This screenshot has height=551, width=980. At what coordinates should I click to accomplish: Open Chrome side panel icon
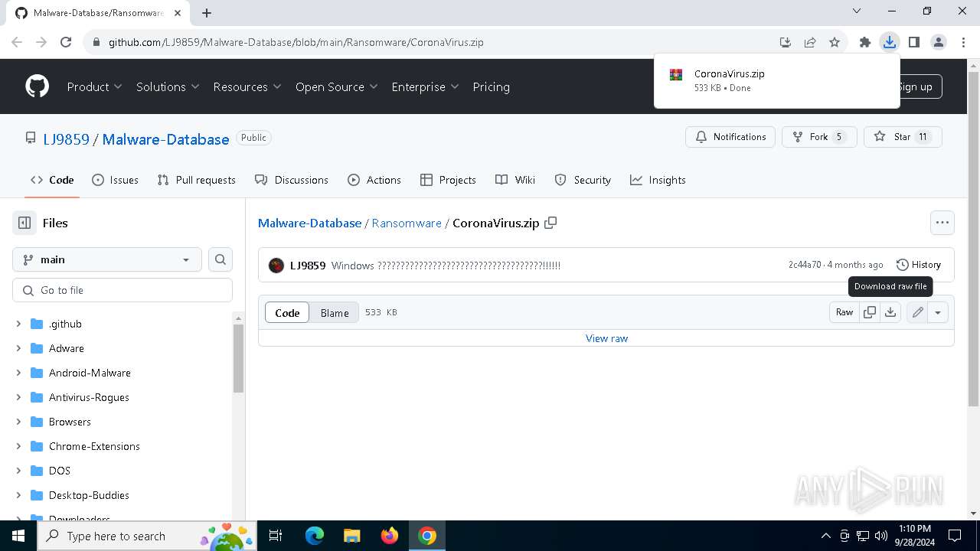click(x=914, y=42)
